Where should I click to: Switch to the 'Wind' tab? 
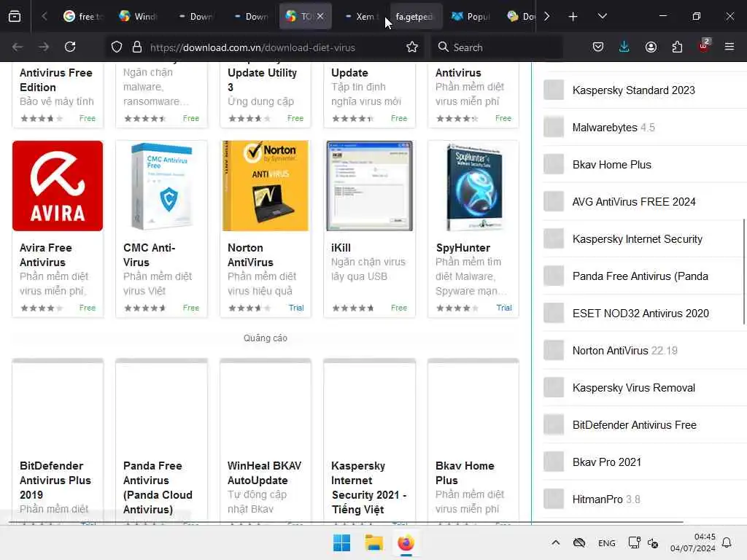[x=138, y=16]
